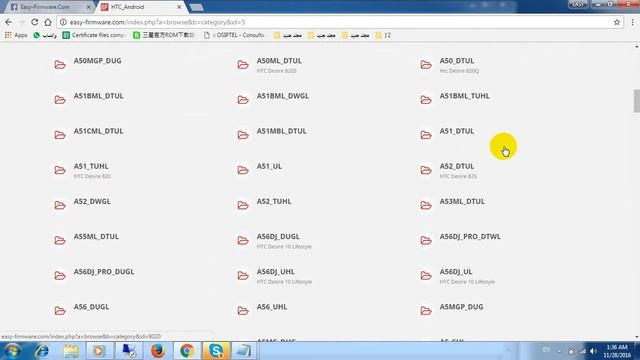Click folder icon beside A56DJ_UL
640x360 pixels.
click(426, 275)
